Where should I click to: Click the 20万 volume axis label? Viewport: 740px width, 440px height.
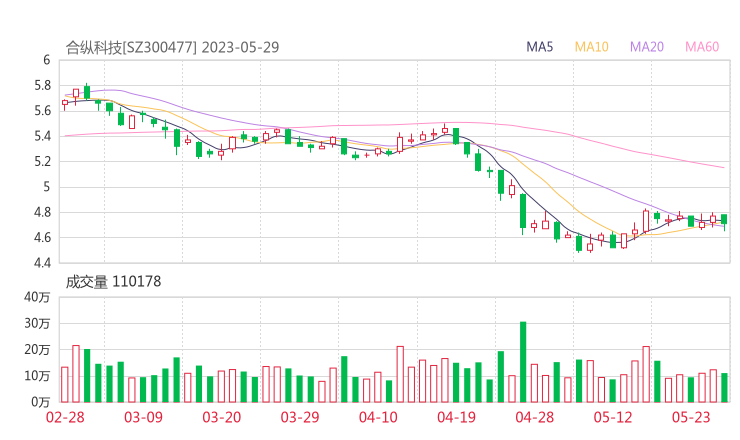tap(37, 350)
